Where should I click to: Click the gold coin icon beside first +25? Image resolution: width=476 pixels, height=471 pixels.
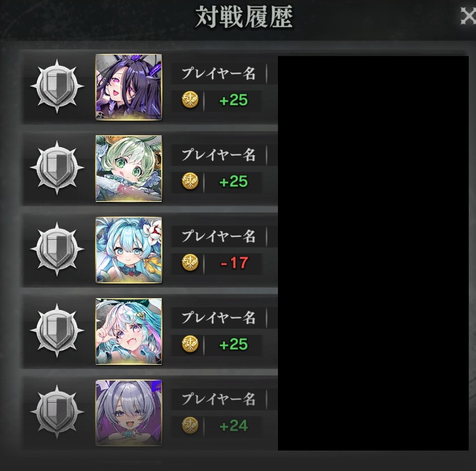[190, 100]
